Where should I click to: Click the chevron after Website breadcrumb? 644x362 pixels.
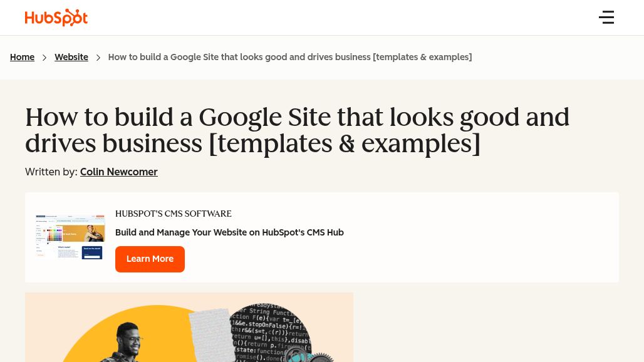(98, 58)
